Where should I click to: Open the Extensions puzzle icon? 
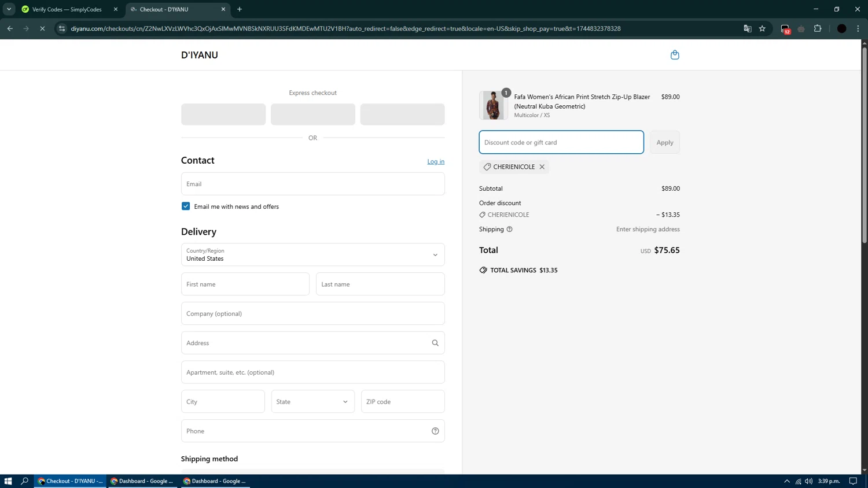(818, 28)
